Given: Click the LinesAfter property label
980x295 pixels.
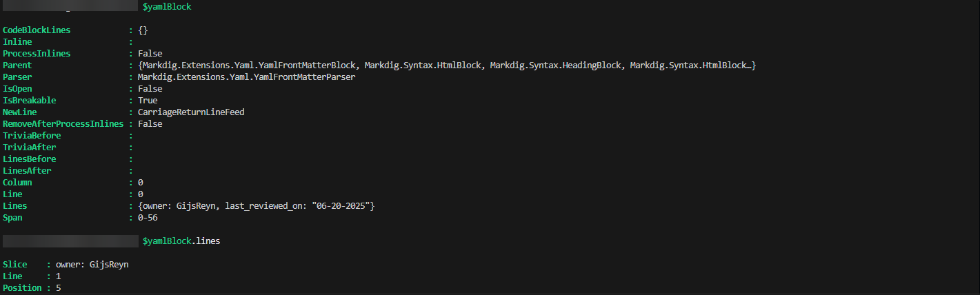Looking at the screenshot, I should pyautogui.click(x=27, y=171).
